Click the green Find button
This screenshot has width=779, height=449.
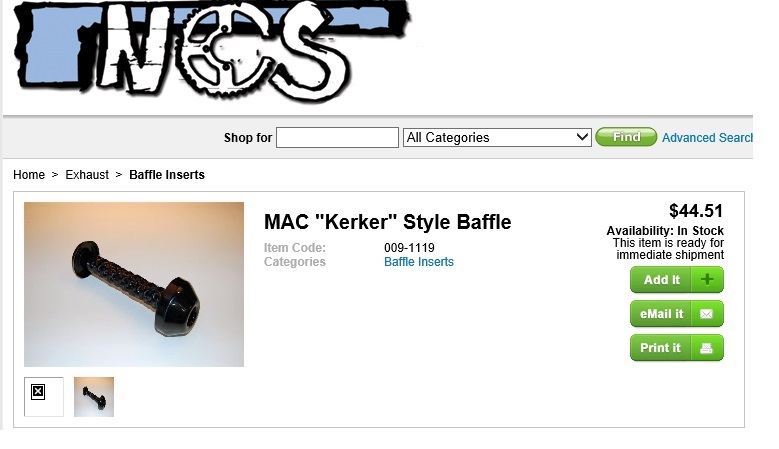[626, 137]
